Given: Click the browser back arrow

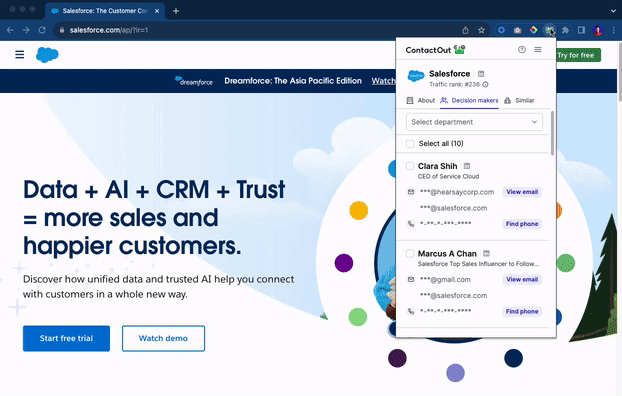Looking at the screenshot, I should coord(10,30).
